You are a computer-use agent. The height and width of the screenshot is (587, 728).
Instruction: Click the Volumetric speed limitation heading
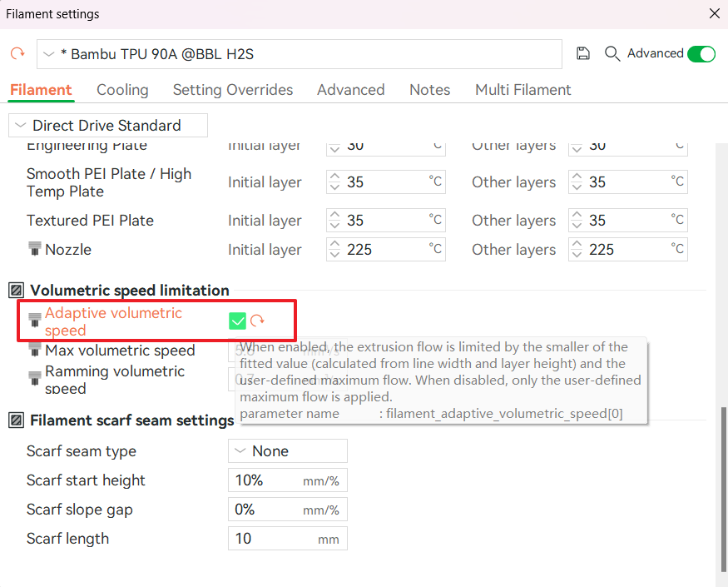pyautogui.click(x=130, y=291)
